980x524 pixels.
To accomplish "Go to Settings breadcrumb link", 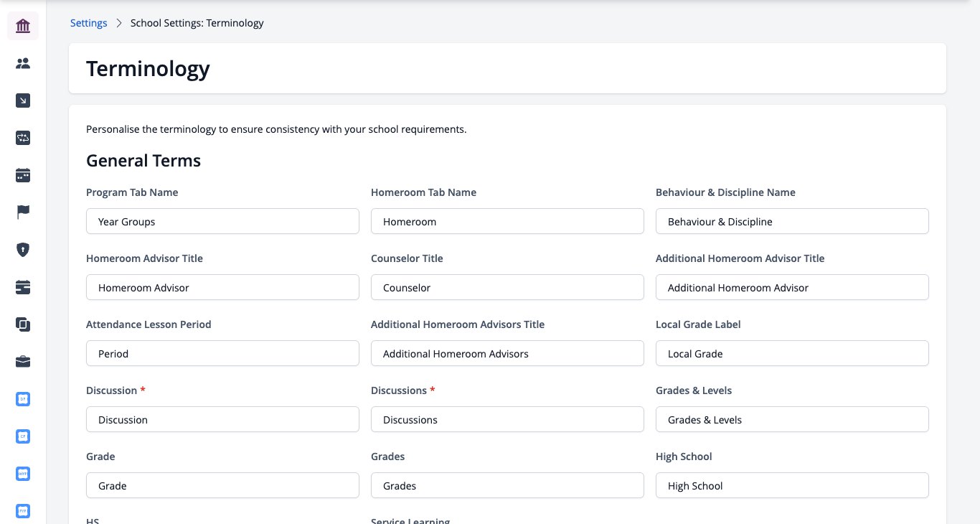I will (89, 23).
